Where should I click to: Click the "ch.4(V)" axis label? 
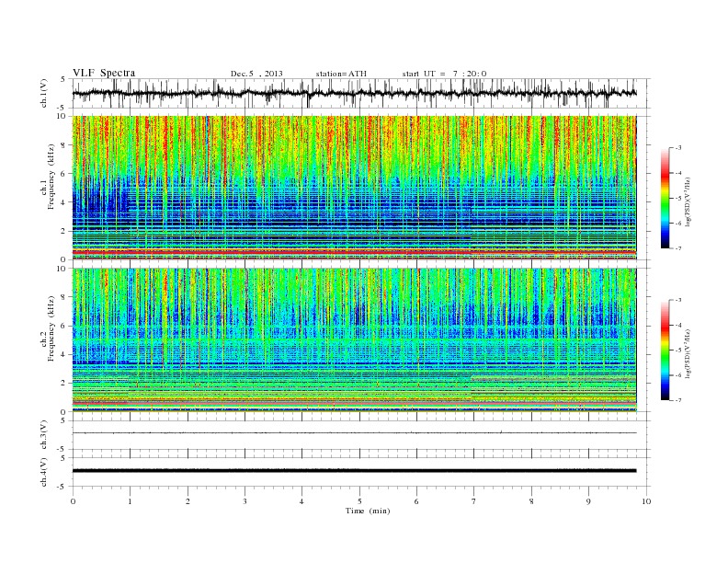(43, 472)
